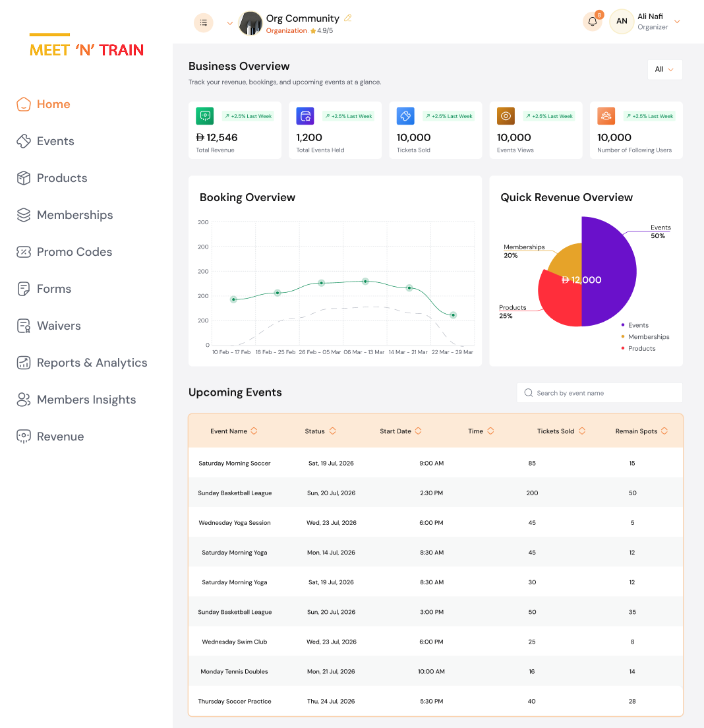Screen dimensions: 704x728
Task: Click the edit pencil next to Org Community
Action: [x=348, y=18]
